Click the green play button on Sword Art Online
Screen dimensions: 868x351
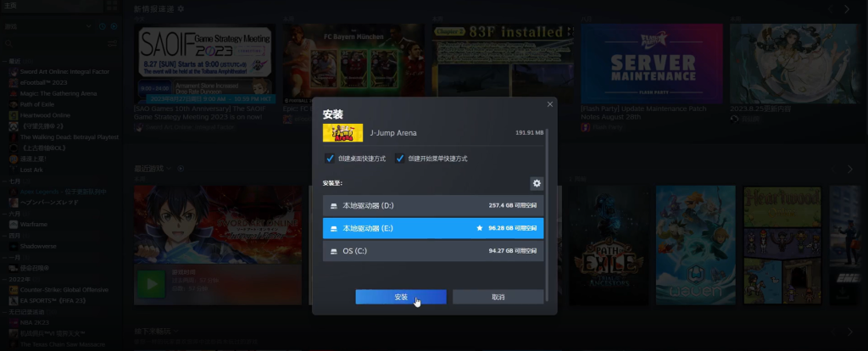click(x=151, y=285)
